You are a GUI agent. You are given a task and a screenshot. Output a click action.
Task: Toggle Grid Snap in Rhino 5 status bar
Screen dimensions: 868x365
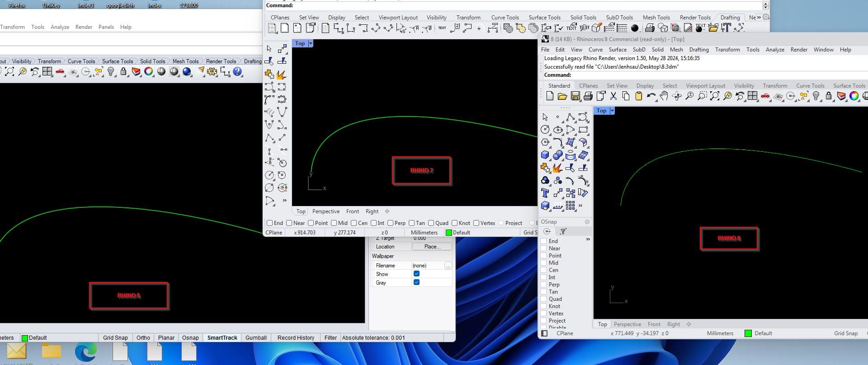(115, 338)
